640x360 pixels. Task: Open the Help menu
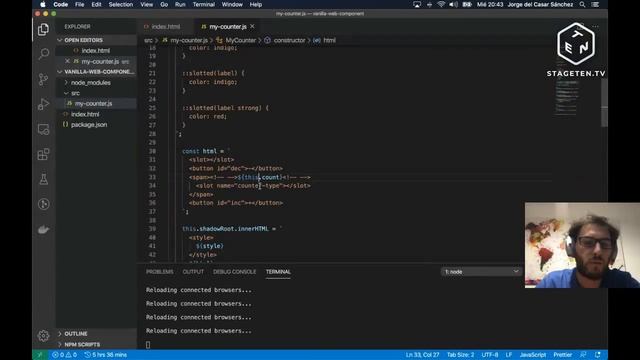coord(256,4)
